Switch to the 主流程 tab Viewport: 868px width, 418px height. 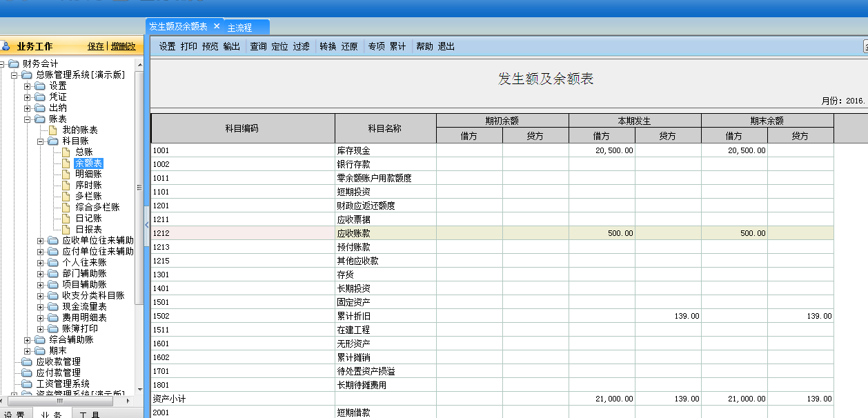pyautogui.click(x=240, y=28)
